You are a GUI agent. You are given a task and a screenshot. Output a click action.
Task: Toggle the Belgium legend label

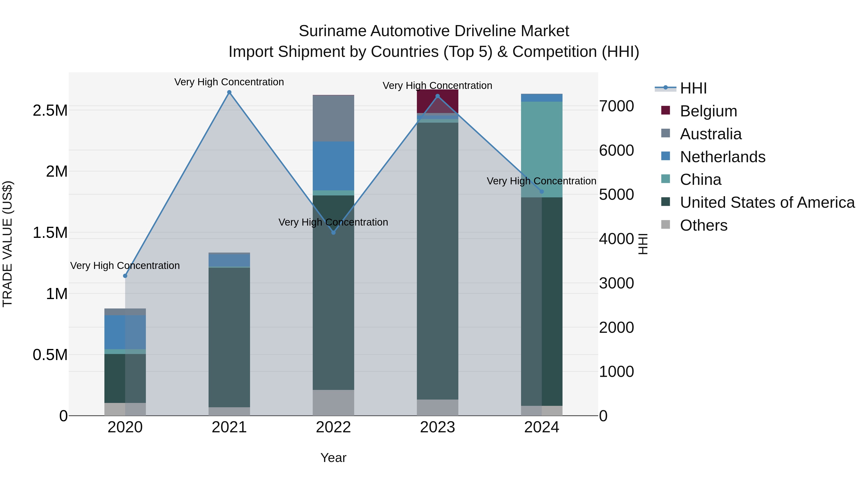click(708, 111)
